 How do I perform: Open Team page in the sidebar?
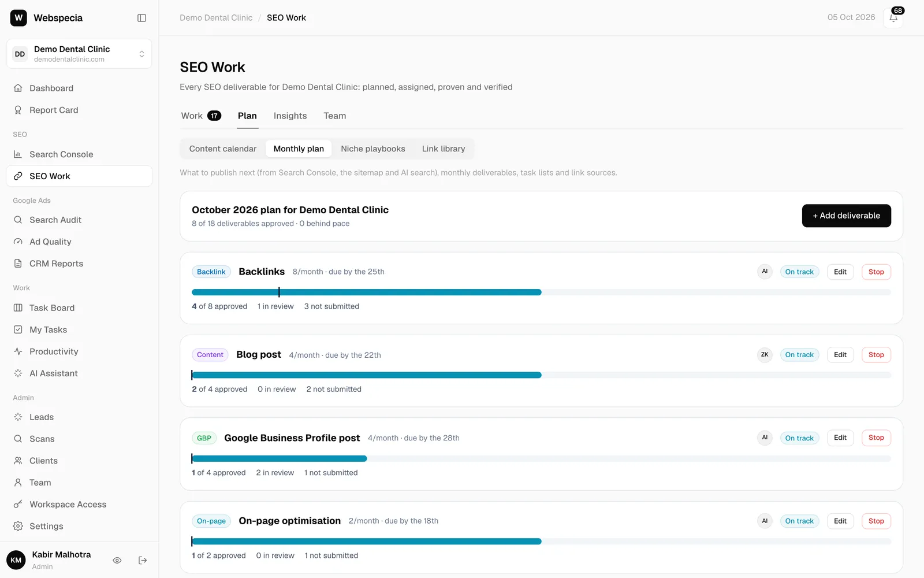(79, 483)
